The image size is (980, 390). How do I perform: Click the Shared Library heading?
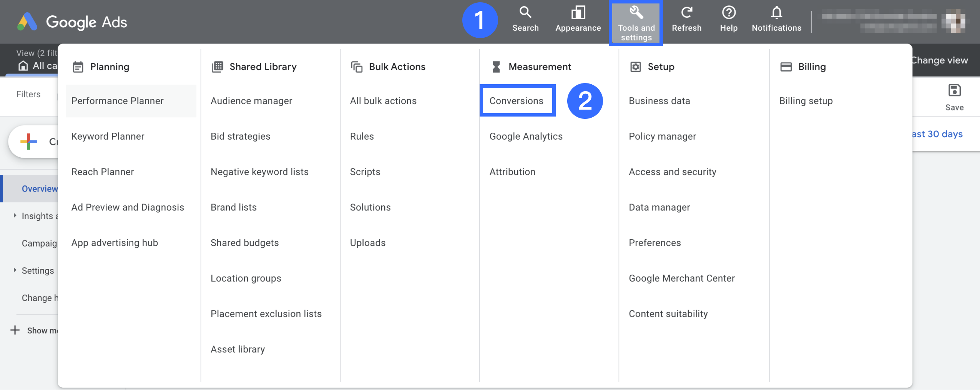coord(263,67)
